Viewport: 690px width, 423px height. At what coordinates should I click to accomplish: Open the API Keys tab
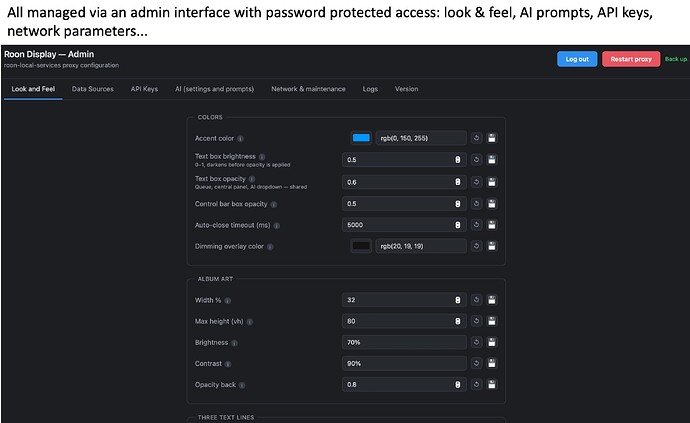point(144,89)
